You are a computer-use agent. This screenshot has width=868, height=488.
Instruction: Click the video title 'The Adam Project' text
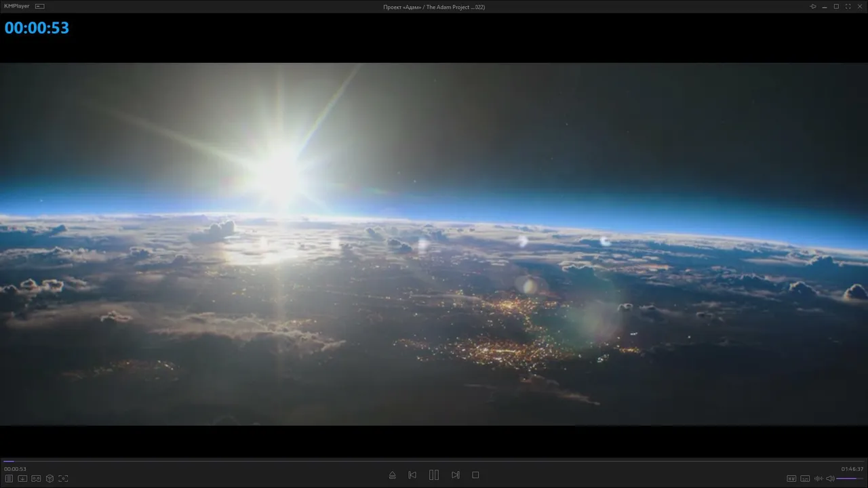434,7
